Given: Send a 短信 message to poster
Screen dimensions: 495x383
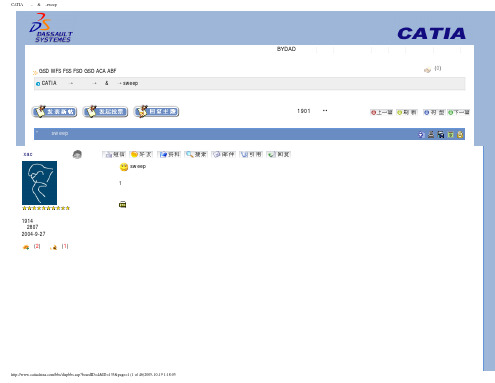Looking at the screenshot, I should 114,154.
